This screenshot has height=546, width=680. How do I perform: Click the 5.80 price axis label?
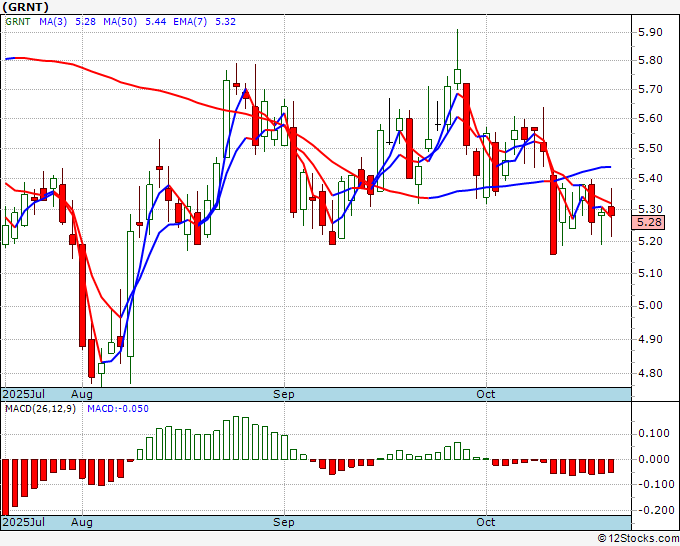click(650, 61)
